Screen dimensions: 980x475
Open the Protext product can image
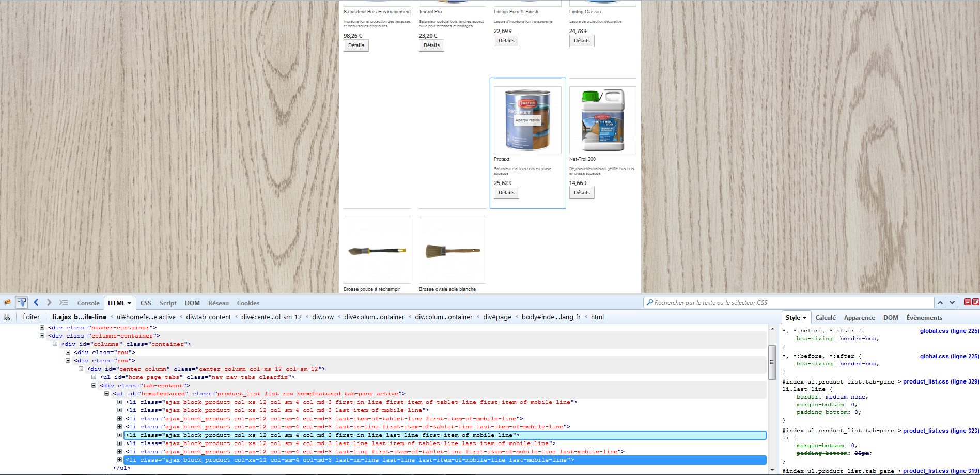[x=527, y=120]
